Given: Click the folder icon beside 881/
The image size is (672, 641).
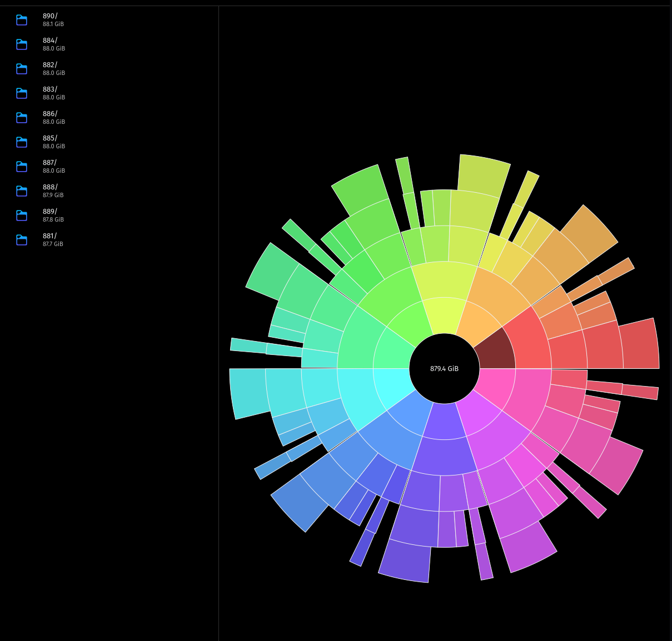Looking at the screenshot, I should click(x=22, y=240).
